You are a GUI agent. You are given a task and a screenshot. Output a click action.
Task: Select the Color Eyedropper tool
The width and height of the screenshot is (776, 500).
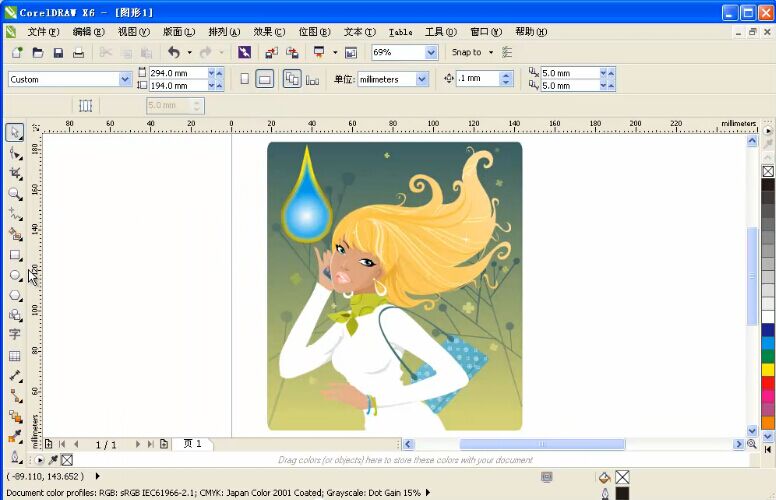point(15,437)
